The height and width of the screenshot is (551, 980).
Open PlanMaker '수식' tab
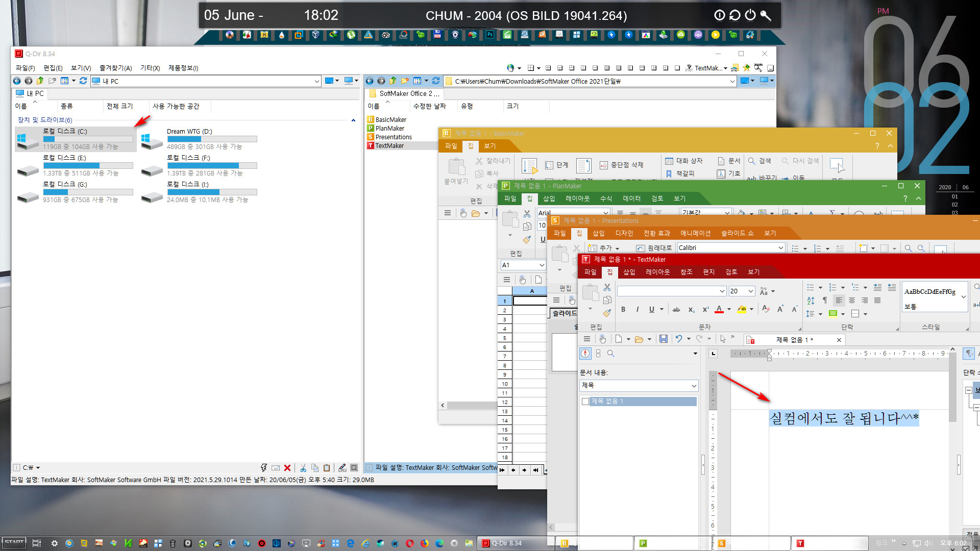tap(606, 198)
